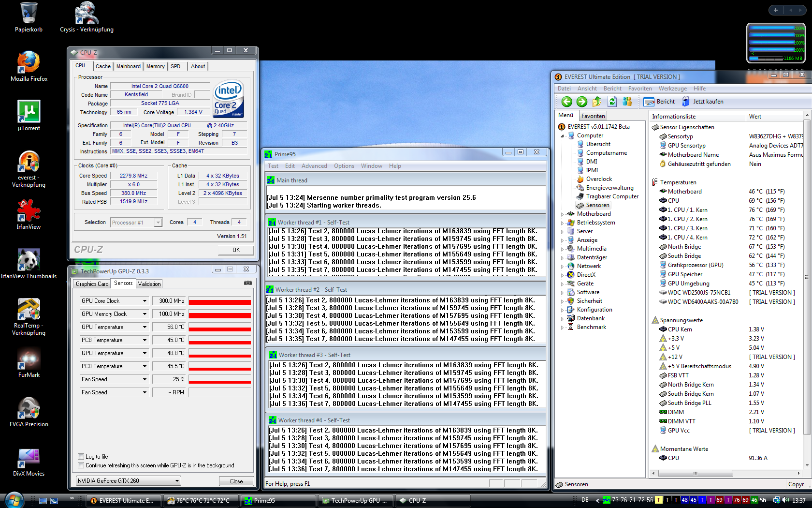Select the Crysis shortcut on the desktop
Image resolution: width=812 pixels, height=508 pixels.
[87, 18]
